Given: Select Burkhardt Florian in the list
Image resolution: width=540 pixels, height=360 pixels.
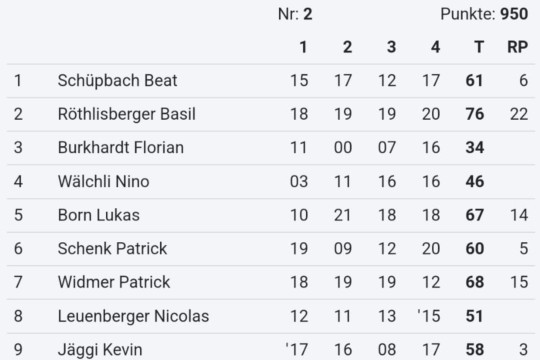Looking at the screenshot, I should (121, 147).
